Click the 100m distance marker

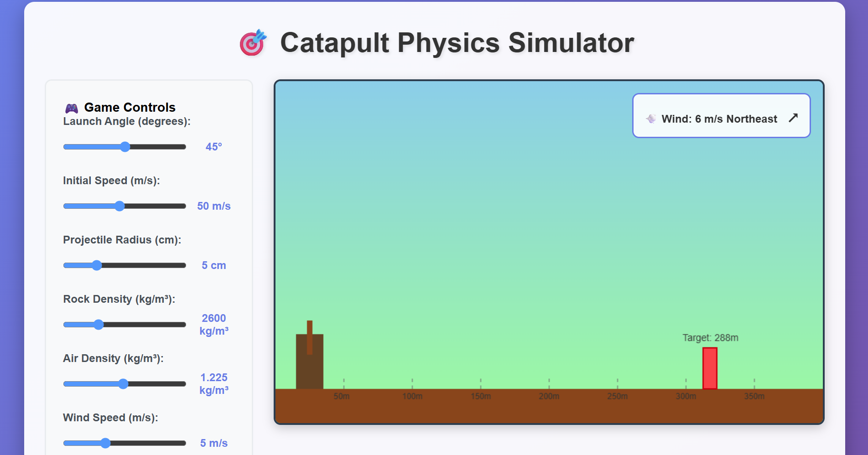tap(412, 396)
